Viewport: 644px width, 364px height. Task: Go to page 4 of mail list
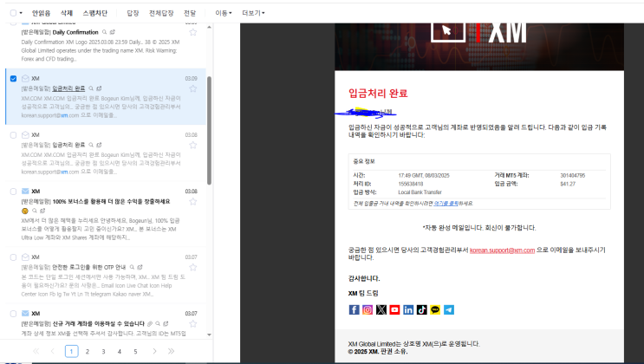point(120,351)
